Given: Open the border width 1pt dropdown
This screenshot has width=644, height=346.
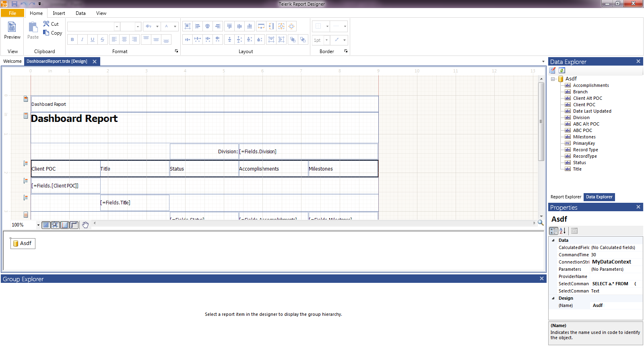Looking at the screenshot, I should 326,40.
